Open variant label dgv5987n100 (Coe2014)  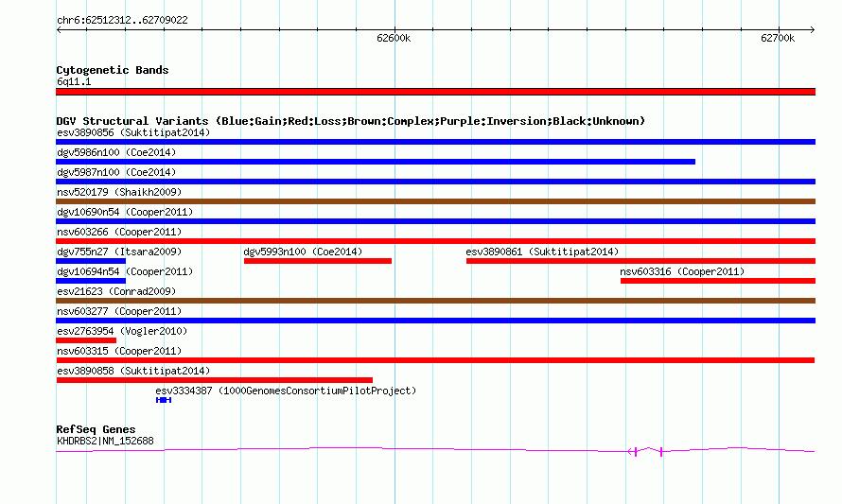click(x=116, y=172)
